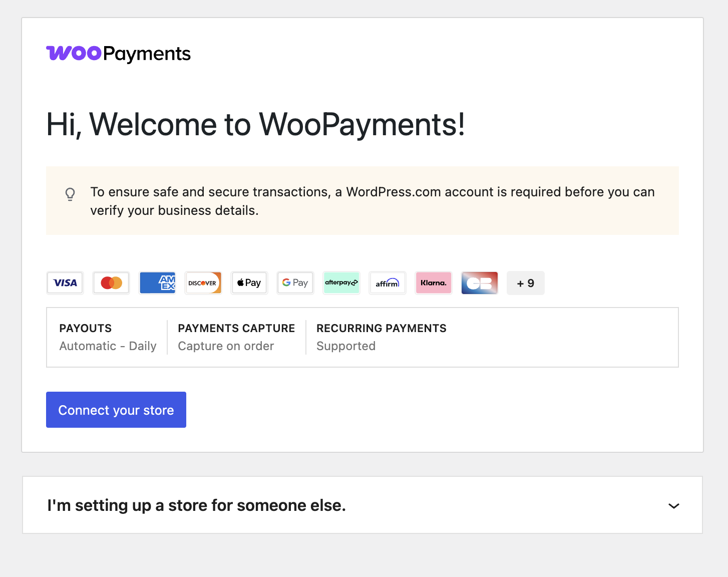
Task: Expand the setting up for someone else chevron
Action: 674,506
